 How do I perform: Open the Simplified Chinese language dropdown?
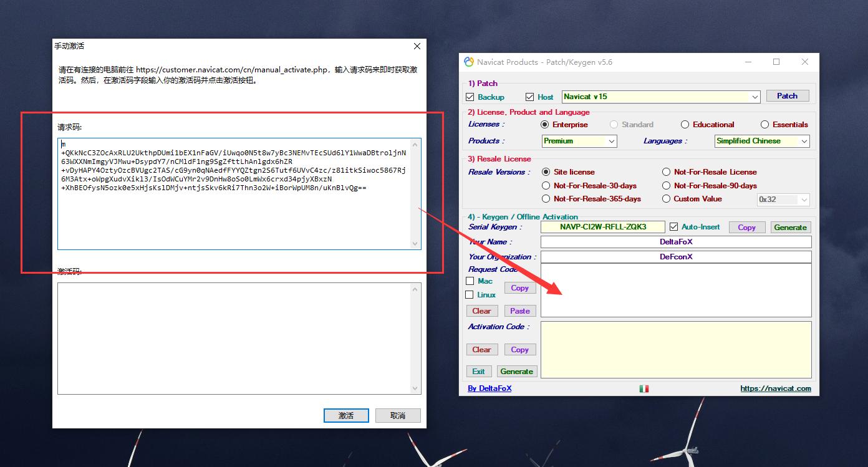click(x=804, y=141)
